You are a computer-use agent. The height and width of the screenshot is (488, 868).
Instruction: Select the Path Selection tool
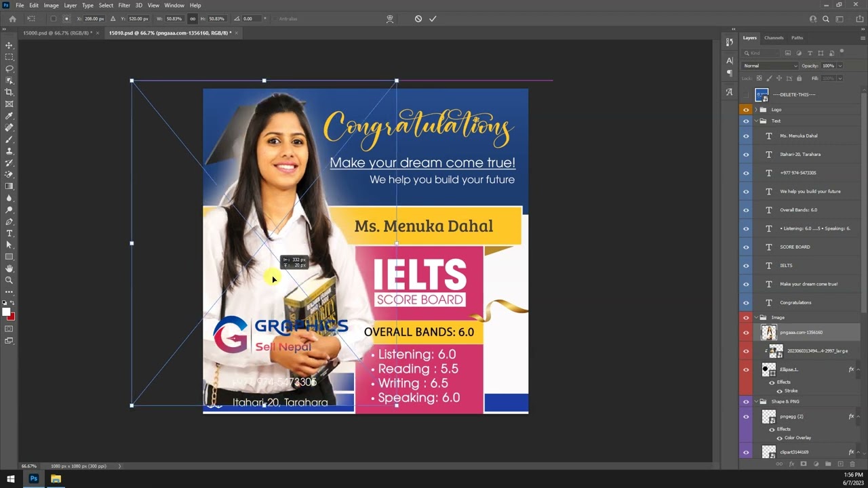(x=9, y=245)
